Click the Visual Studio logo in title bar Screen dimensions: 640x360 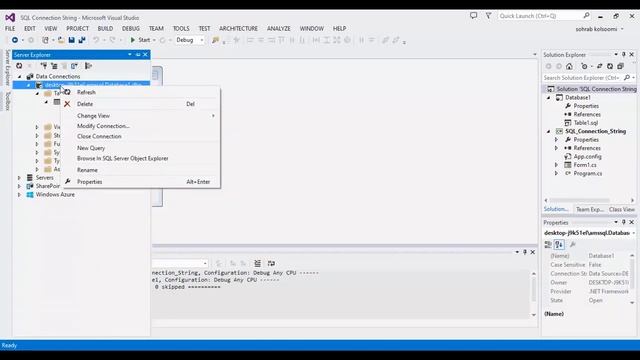(x=10, y=18)
